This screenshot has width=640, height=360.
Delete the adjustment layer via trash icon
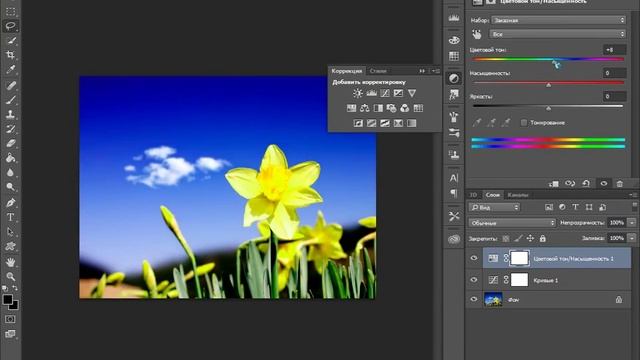click(620, 184)
